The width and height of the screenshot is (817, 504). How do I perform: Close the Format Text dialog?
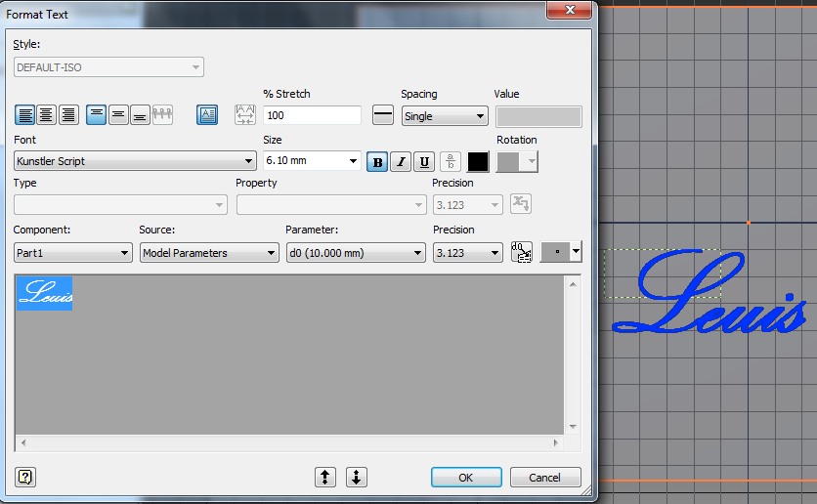point(570,10)
